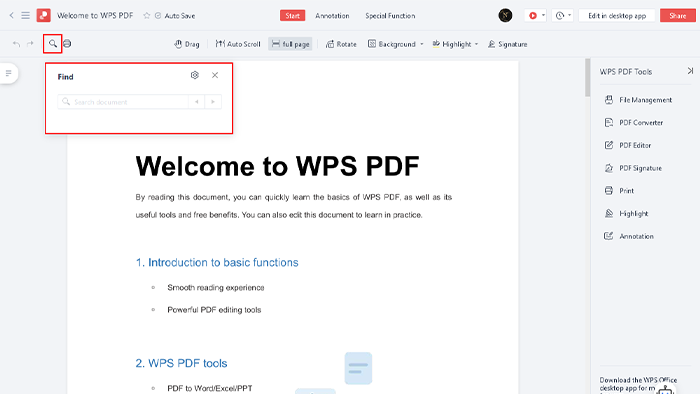Screen dimensions: 700x394
Task: Open the outline sidebar toggle
Action: [x=8, y=73]
